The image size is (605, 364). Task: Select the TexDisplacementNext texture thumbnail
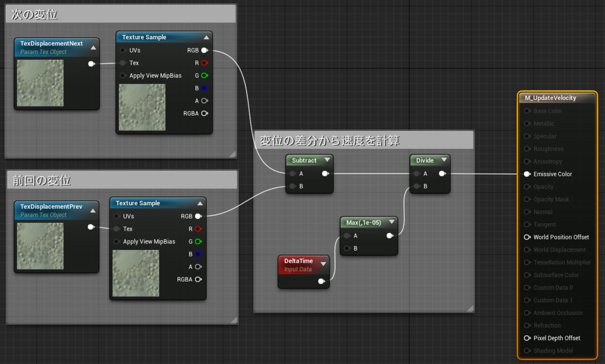[40, 83]
